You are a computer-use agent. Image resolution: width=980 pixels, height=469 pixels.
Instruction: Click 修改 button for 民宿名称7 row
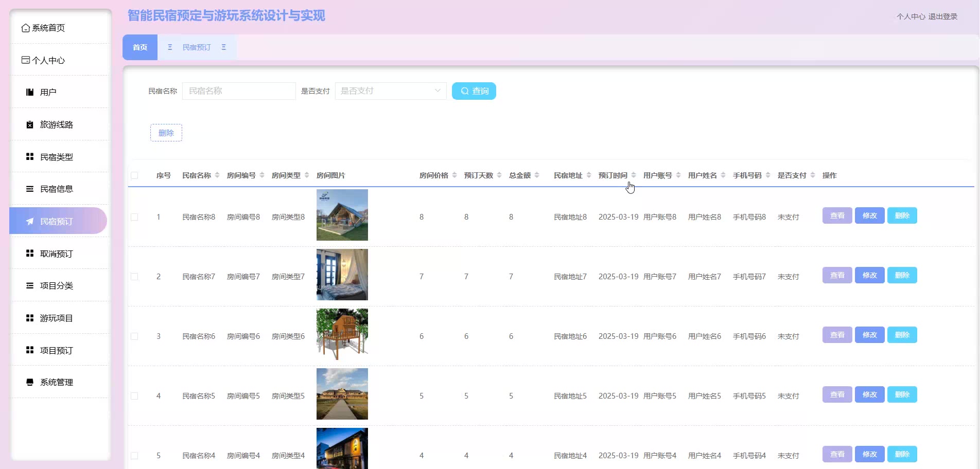(869, 275)
